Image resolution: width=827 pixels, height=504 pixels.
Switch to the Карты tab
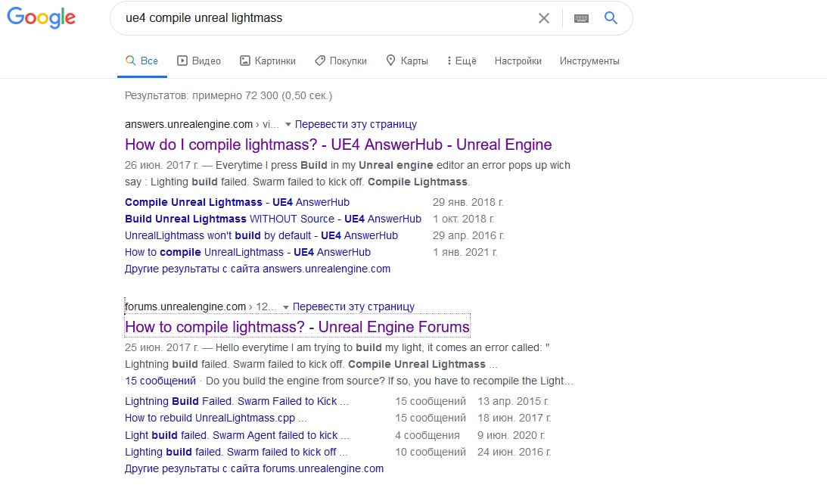click(x=407, y=61)
